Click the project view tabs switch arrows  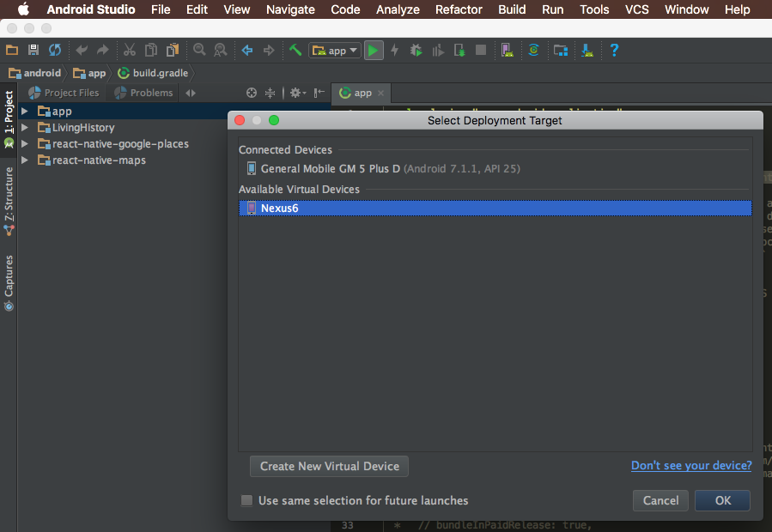click(x=191, y=93)
